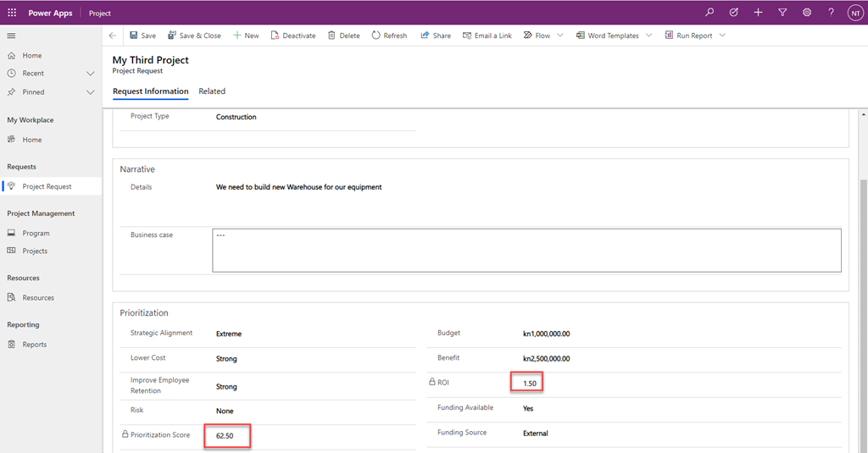The height and width of the screenshot is (453, 868).
Task: Expand the Recent section chevron
Action: coord(91,74)
